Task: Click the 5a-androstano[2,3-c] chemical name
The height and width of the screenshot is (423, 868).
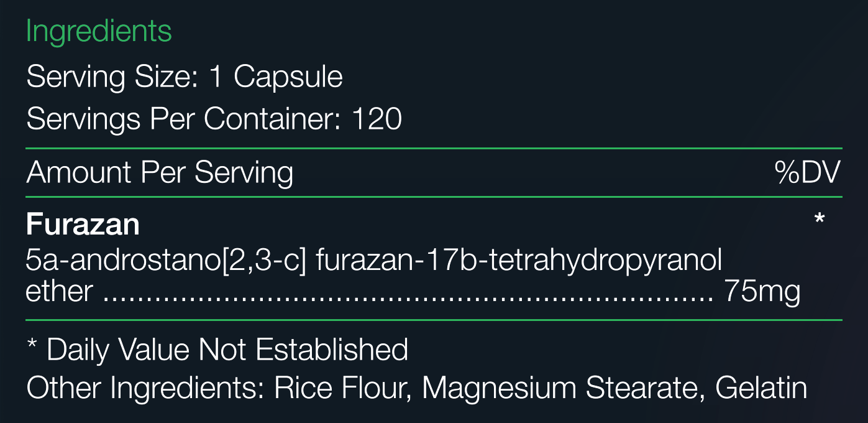Action: 167,261
